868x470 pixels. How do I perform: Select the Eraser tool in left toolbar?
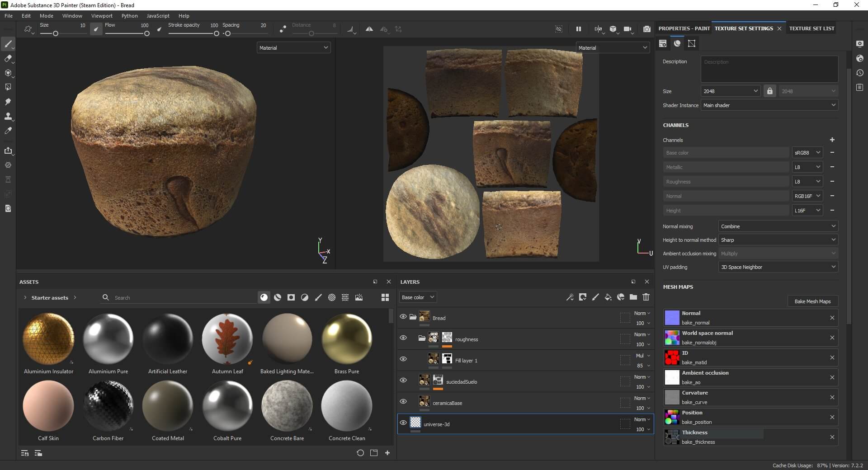pos(8,58)
